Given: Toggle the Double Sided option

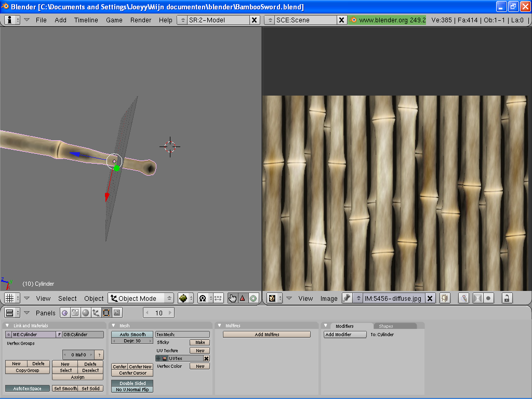Looking at the screenshot, I should tap(132, 383).
